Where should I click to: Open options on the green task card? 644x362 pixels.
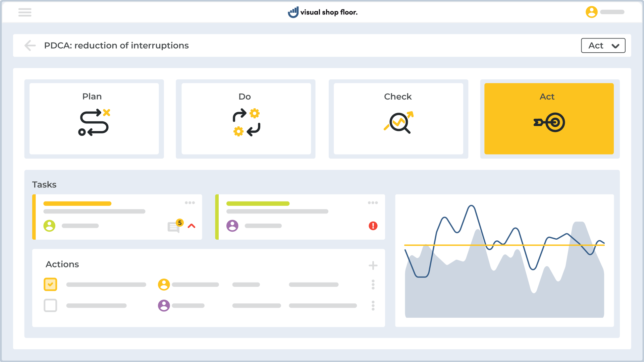tap(373, 203)
